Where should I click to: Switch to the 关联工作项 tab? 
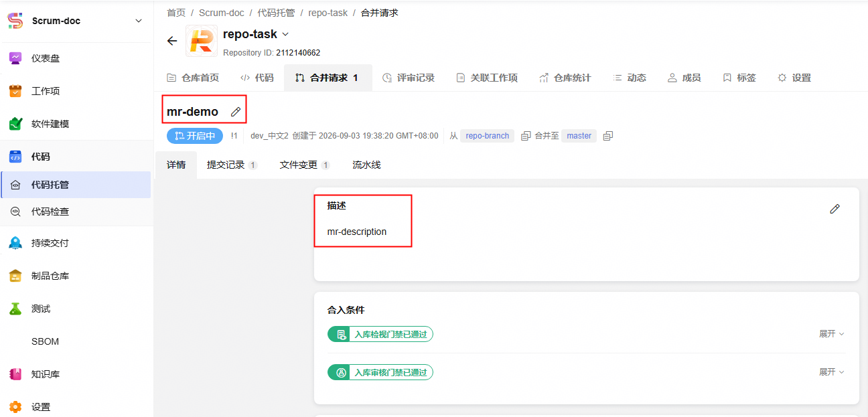coord(487,78)
